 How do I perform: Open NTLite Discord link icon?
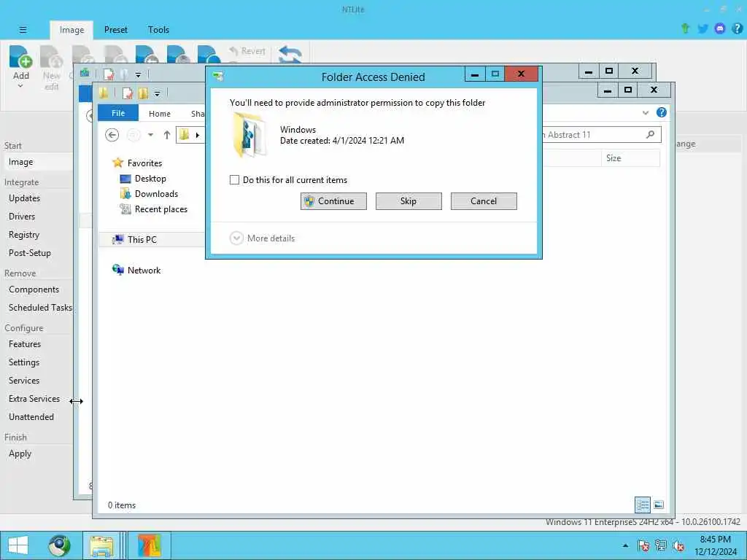pyautogui.click(x=720, y=29)
